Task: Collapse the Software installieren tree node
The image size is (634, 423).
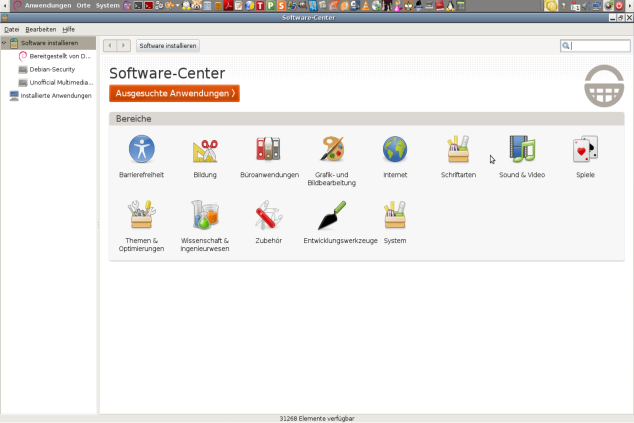Action: click(x=4, y=43)
